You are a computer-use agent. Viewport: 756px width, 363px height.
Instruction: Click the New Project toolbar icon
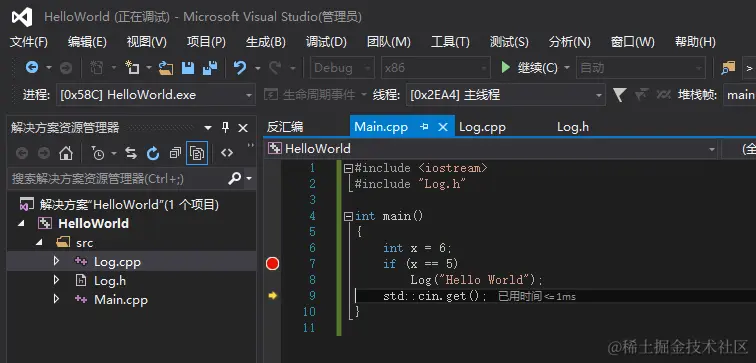[x=132, y=67]
